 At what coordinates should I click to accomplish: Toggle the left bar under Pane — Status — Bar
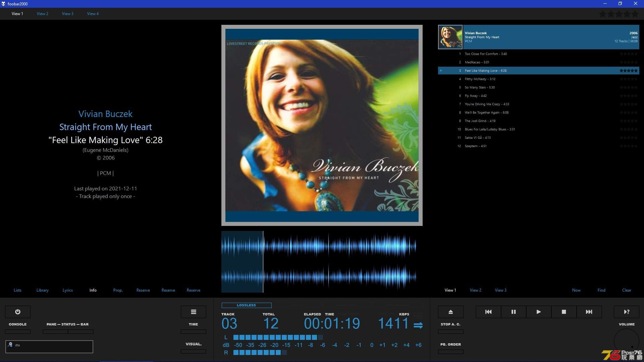click(55, 332)
